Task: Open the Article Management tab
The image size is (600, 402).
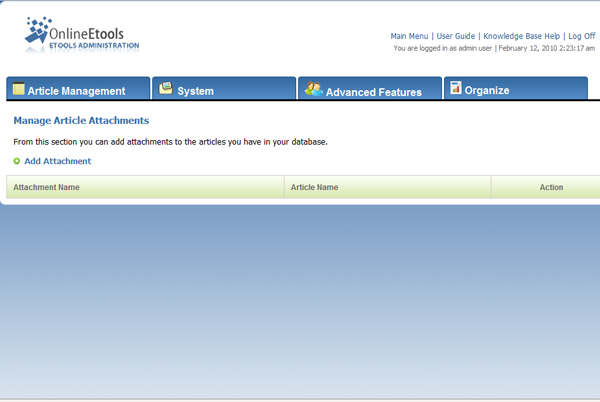Action: [77, 91]
